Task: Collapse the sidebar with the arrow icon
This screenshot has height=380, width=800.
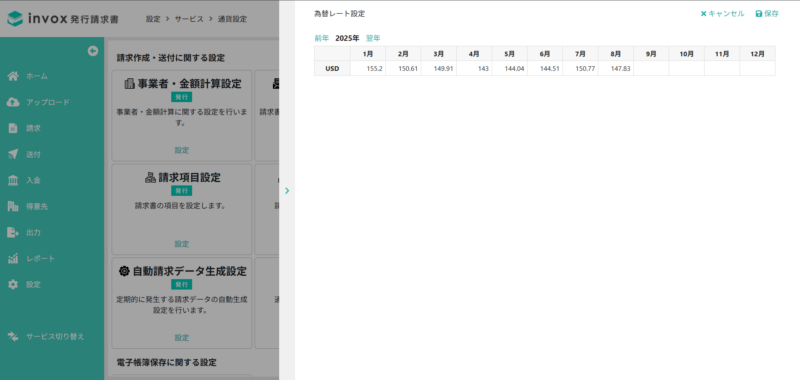Action: [x=92, y=50]
